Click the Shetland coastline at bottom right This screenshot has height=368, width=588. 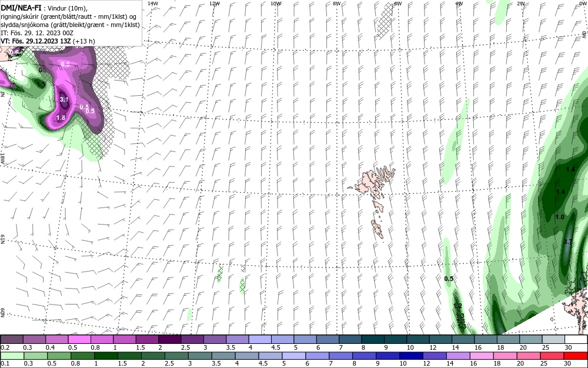[576, 307]
